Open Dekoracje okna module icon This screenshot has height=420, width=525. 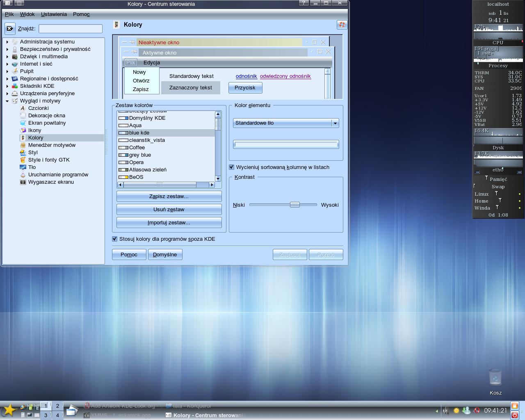[23, 116]
